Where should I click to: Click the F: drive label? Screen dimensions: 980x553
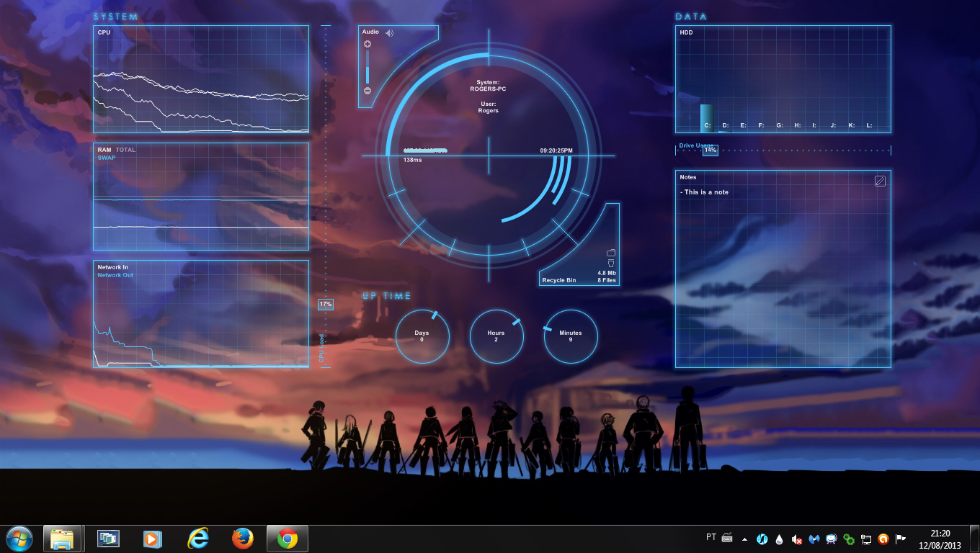pos(761,125)
